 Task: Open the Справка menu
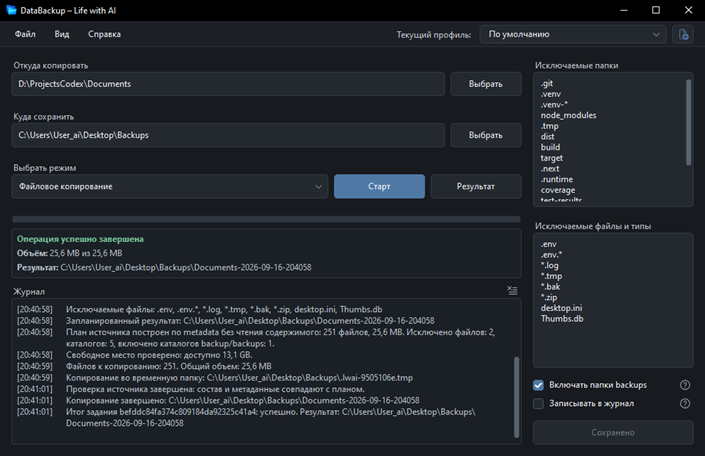click(x=104, y=34)
